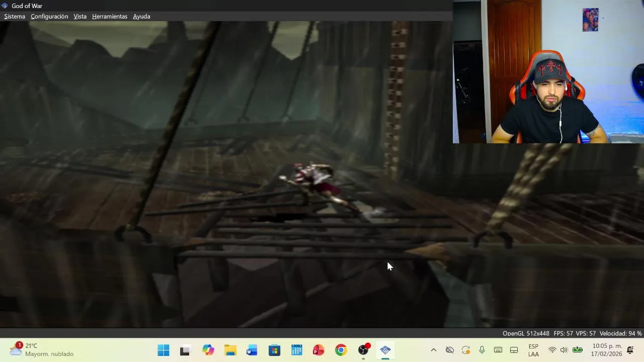
Task: Open Wi-Fi network settings in the tray
Action: [552, 350]
